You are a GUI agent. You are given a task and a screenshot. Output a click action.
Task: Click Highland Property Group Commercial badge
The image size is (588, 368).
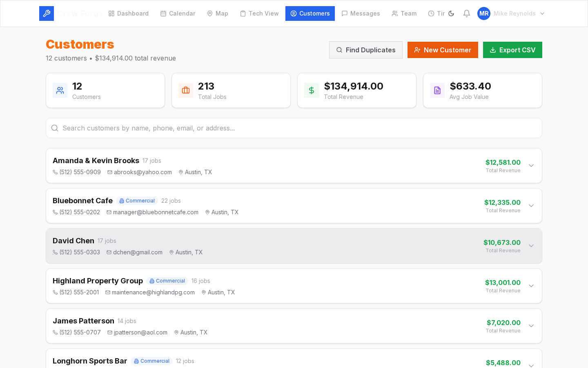(x=167, y=281)
